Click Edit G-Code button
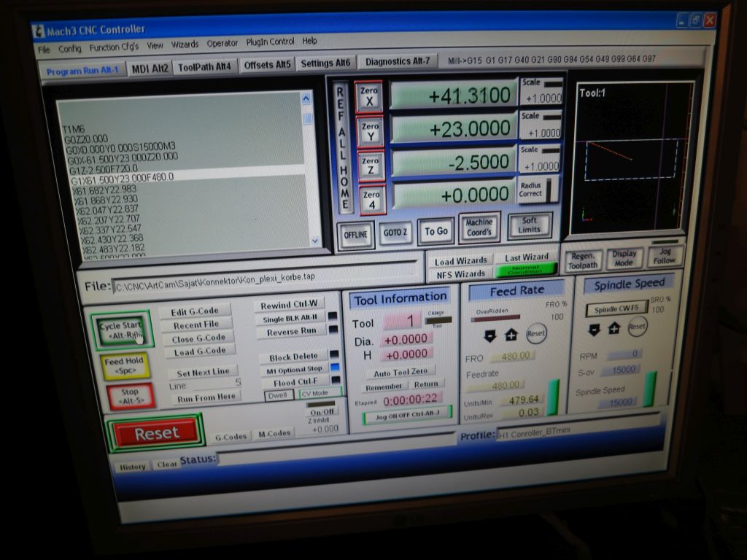The width and height of the screenshot is (747, 560). tap(195, 312)
